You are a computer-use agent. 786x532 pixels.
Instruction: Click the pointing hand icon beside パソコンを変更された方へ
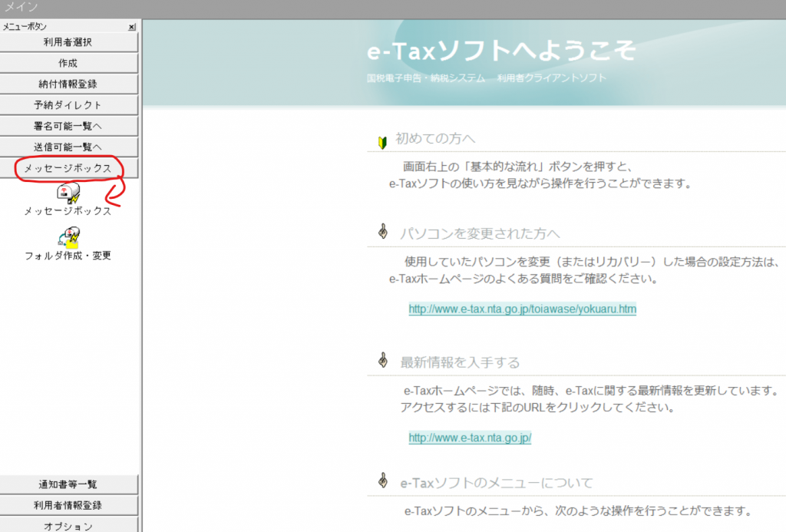click(383, 231)
